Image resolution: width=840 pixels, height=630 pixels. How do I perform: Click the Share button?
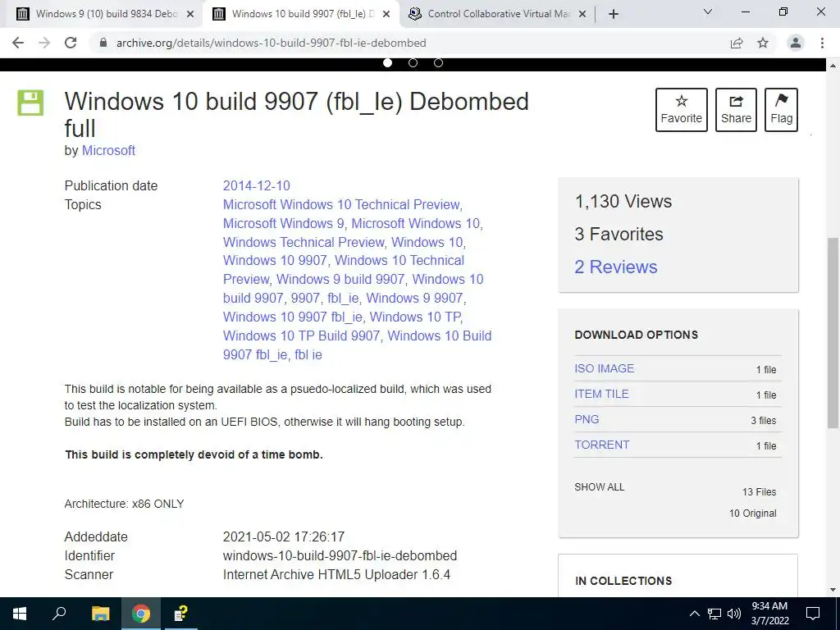coord(736,110)
